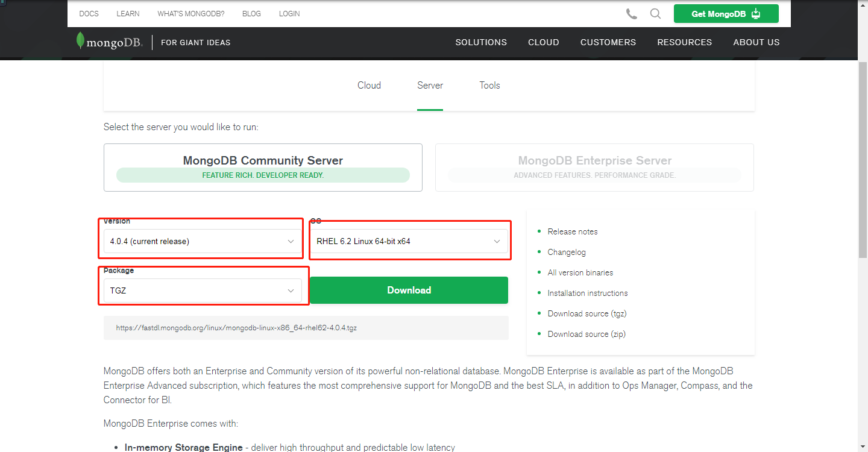This screenshot has width=868, height=452.
Task: Click the FOR GIANT IDEAS tagline
Action: pyautogui.click(x=196, y=42)
